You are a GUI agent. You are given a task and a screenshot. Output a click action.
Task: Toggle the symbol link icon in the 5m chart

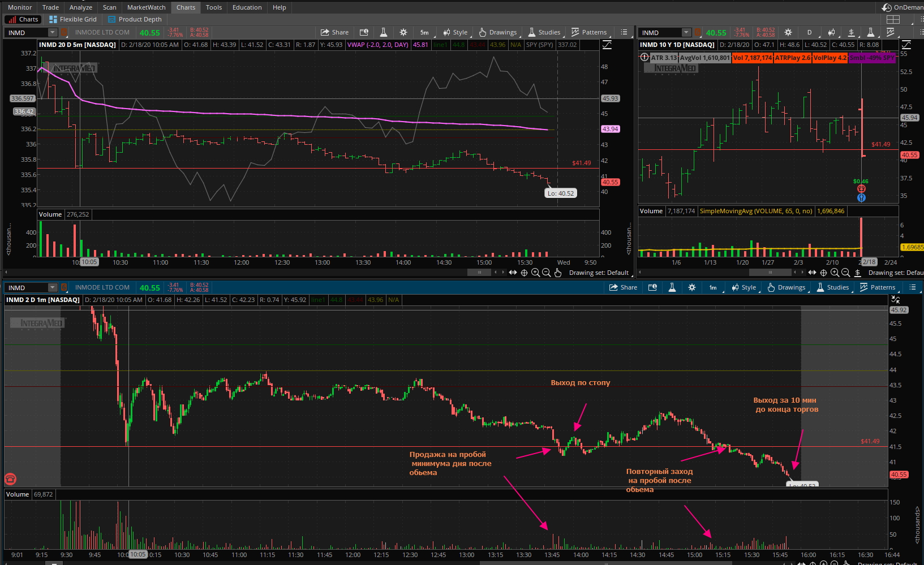click(x=64, y=32)
